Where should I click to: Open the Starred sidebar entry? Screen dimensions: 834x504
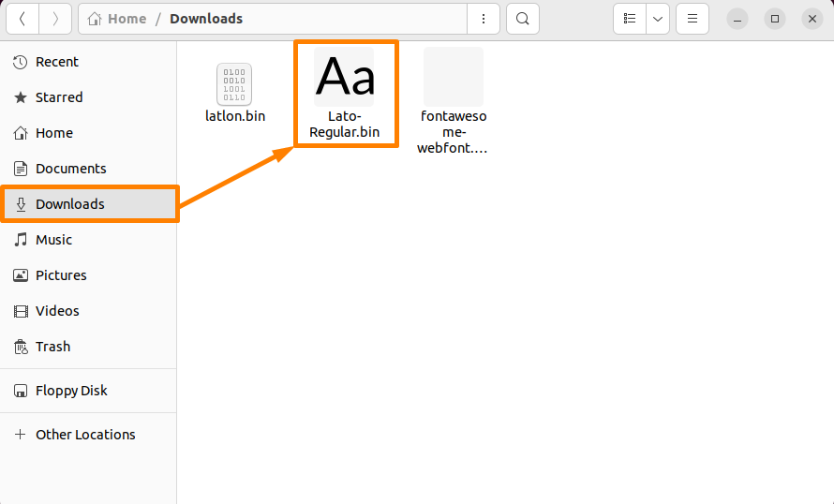point(88,97)
